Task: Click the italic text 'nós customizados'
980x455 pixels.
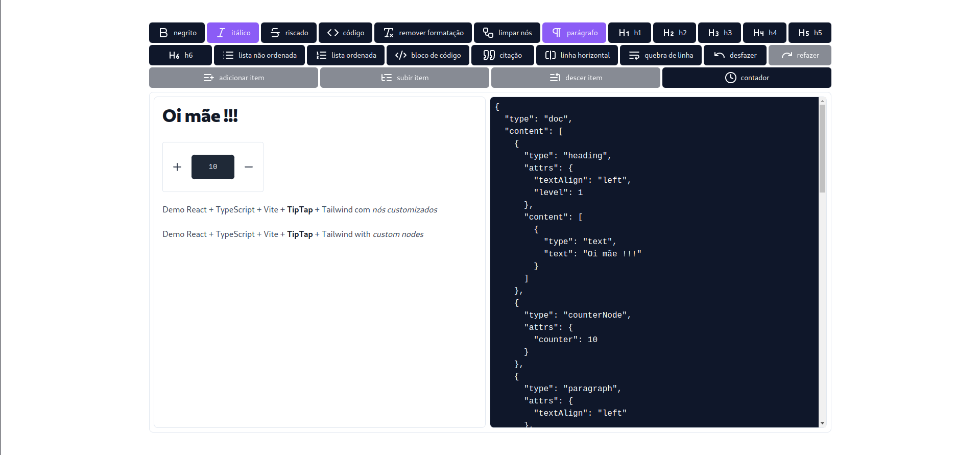Action: coord(404,210)
